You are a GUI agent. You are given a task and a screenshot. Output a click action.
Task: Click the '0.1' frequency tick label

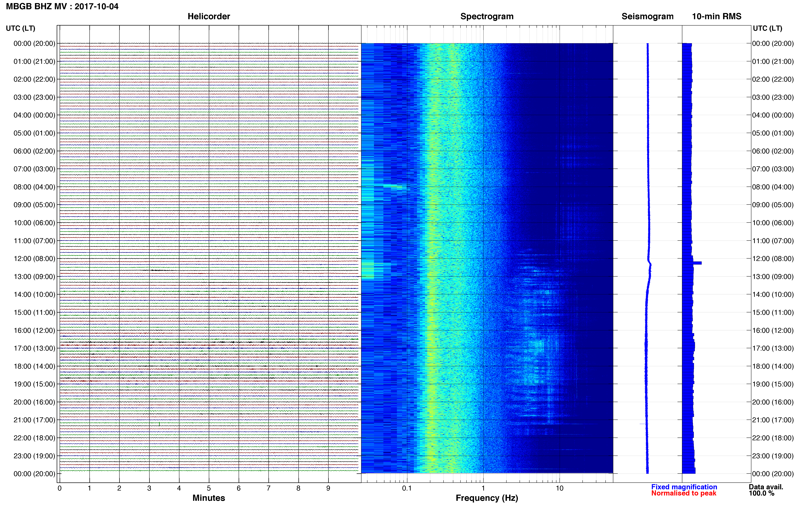click(x=407, y=488)
